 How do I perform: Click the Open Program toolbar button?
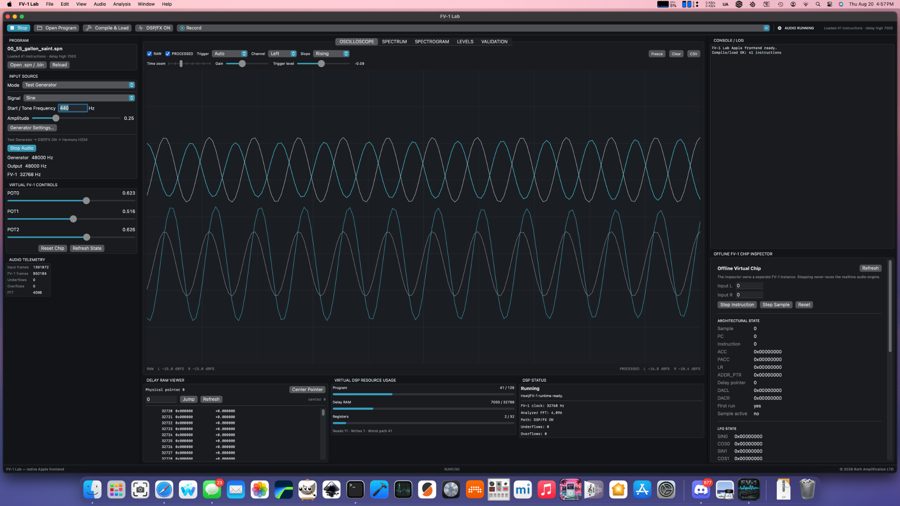coord(56,28)
